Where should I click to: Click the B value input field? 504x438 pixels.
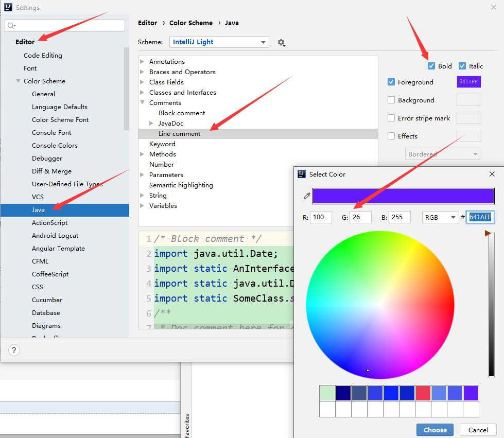tap(399, 217)
